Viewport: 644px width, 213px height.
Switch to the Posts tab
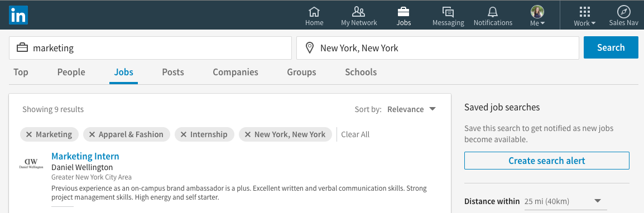coord(173,72)
